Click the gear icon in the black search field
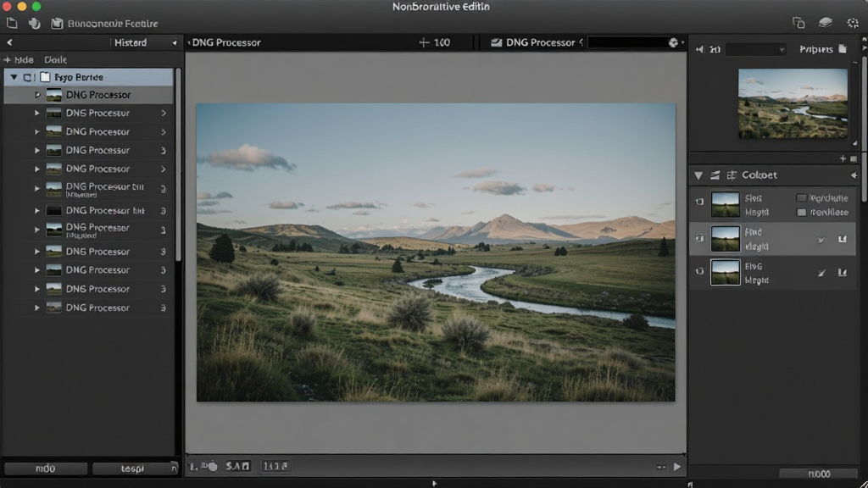Screen dimensions: 868x488 coord(673,42)
